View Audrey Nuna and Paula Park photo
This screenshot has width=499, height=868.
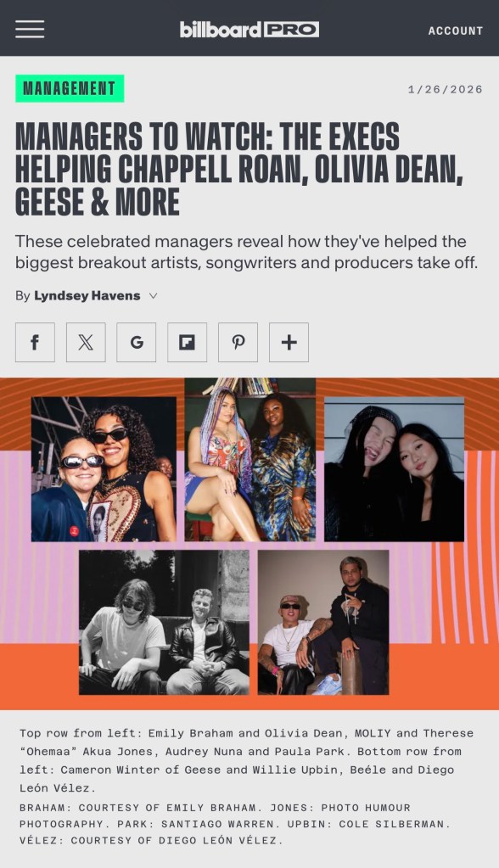pos(395,469)
